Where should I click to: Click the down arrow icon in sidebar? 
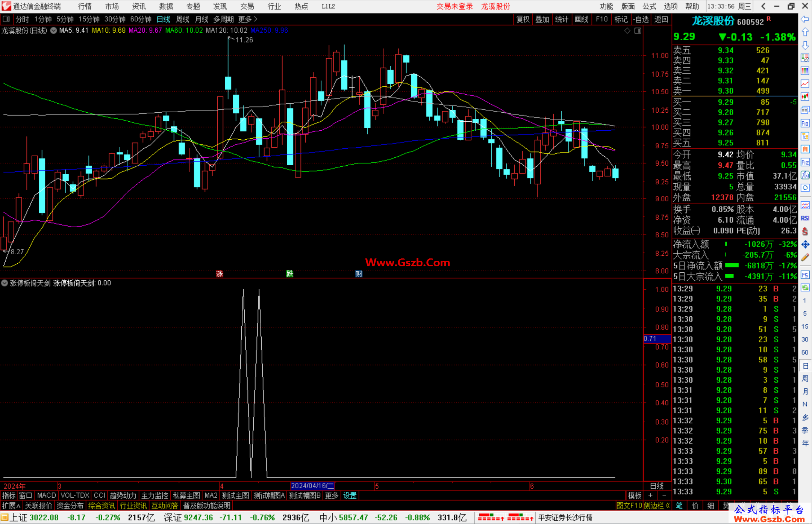[x=805, y=45]
